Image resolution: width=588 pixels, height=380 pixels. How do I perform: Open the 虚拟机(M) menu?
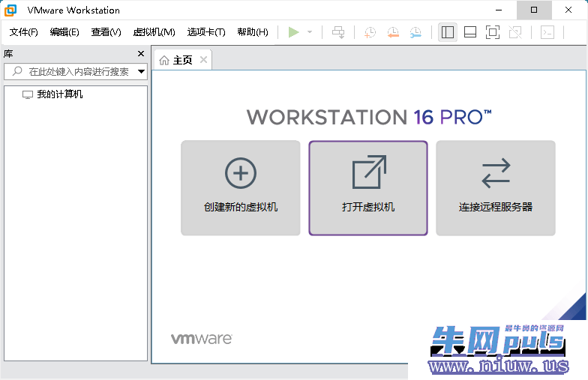coord(154,32)
